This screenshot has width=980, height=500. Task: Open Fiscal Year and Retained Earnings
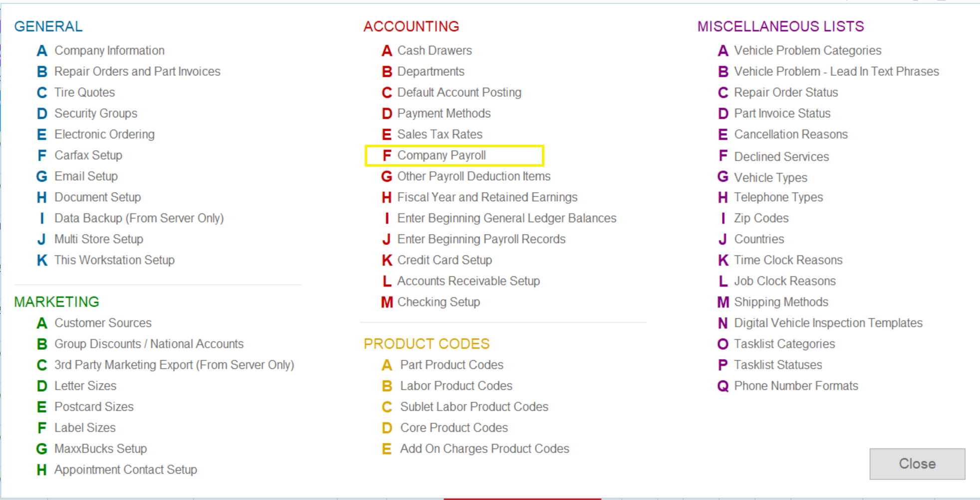click(x=487, y=197)
